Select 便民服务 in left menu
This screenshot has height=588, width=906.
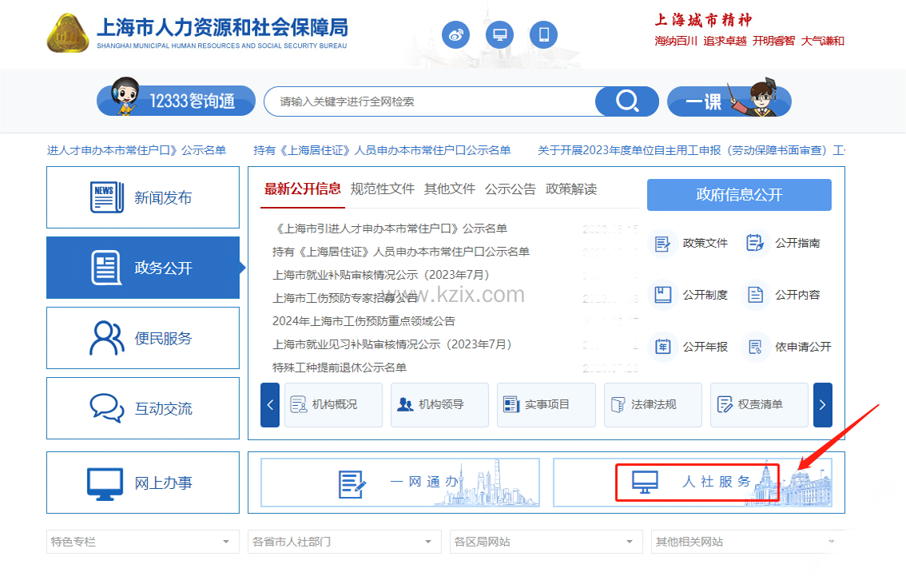tap(143, 338)
